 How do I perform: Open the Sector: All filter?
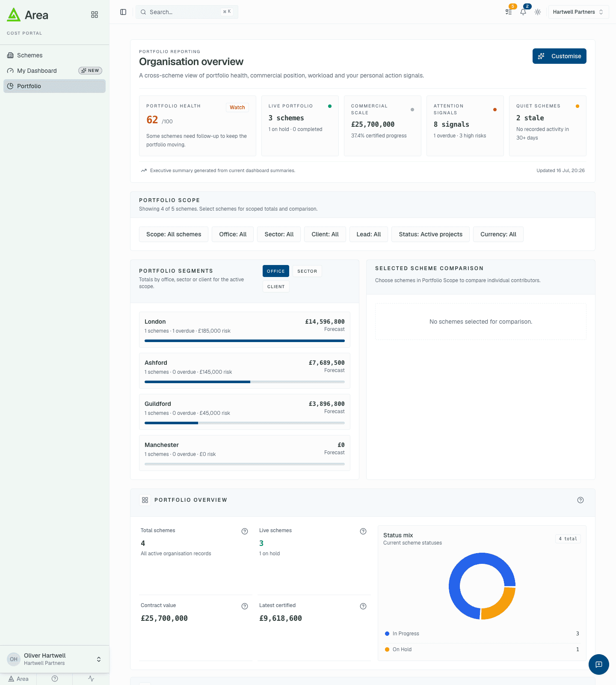(279, 234)
